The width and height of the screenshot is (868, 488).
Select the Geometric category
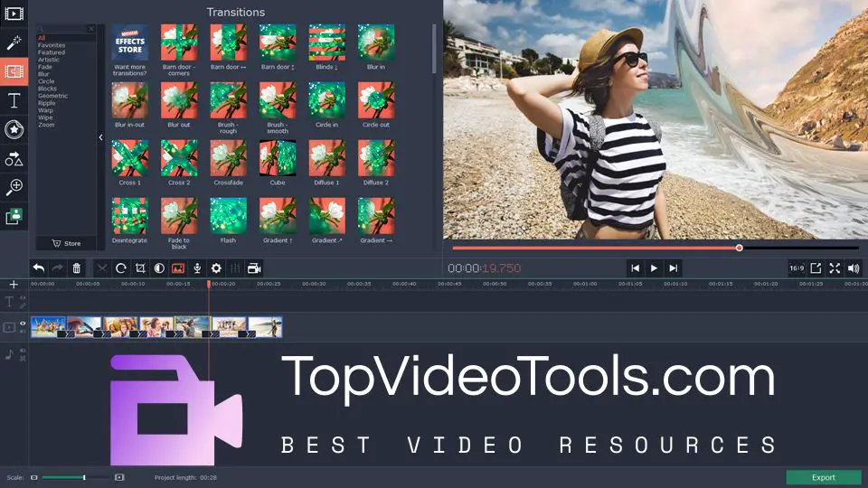pyautogui.click(x=52, y=96)
